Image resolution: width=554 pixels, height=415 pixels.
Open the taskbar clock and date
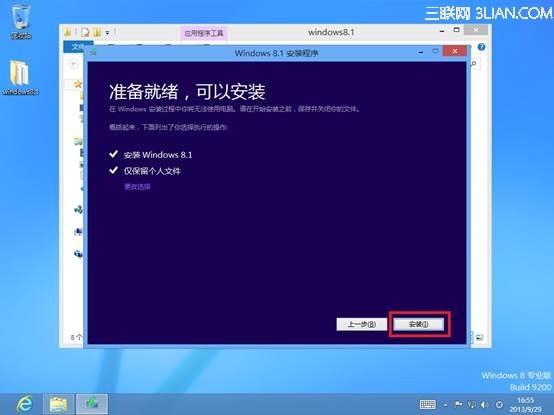(525, 405)
